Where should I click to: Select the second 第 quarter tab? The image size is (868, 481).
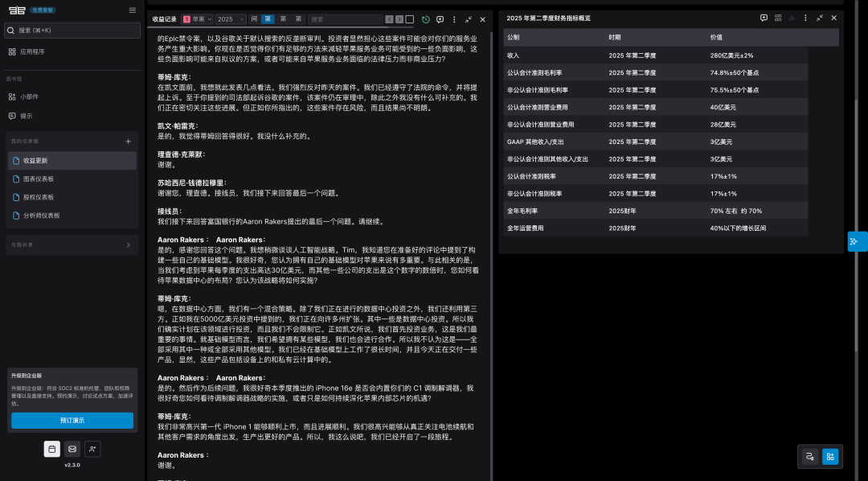click(x=283, y=18)
